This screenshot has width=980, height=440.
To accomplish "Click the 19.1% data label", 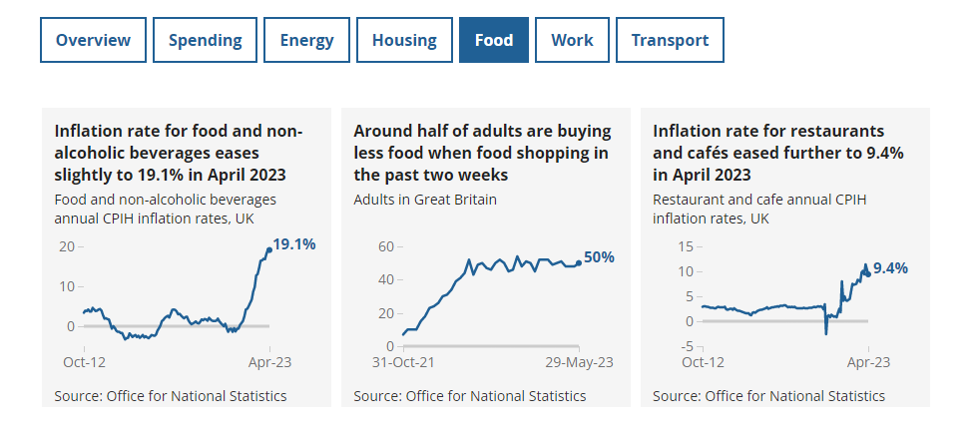I will click(294, 243).
